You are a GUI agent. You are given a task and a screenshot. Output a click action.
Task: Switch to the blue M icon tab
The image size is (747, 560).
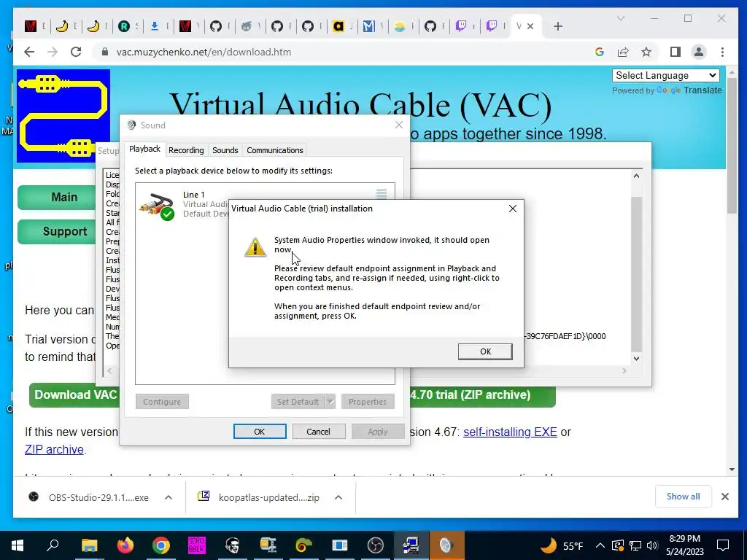point(368,26)
